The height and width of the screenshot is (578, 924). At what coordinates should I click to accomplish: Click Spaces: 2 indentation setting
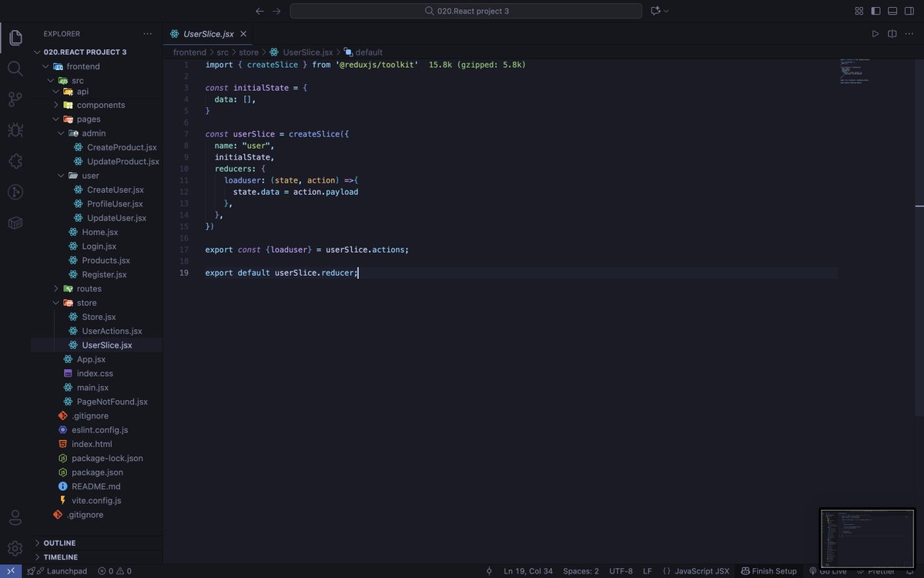(x=581, y=571)
